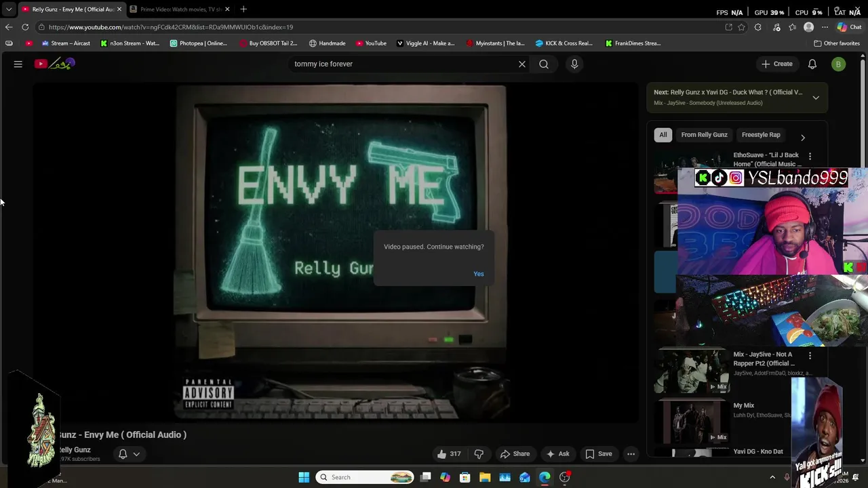Open tab actions dropdown at far left

point(9,9)
